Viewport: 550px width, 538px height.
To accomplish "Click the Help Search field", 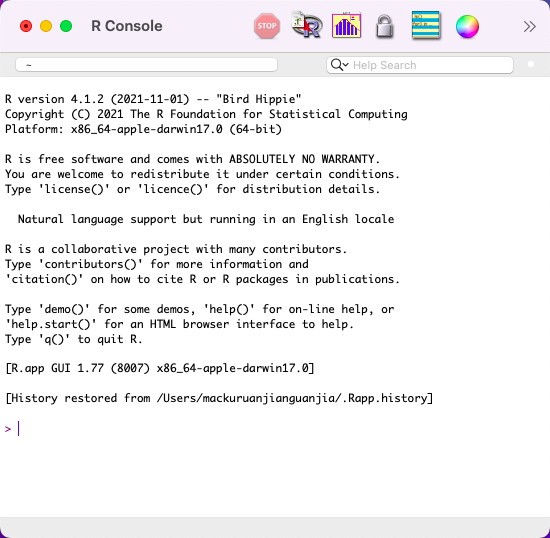I will pyautogui.click(x=420, y=65).
